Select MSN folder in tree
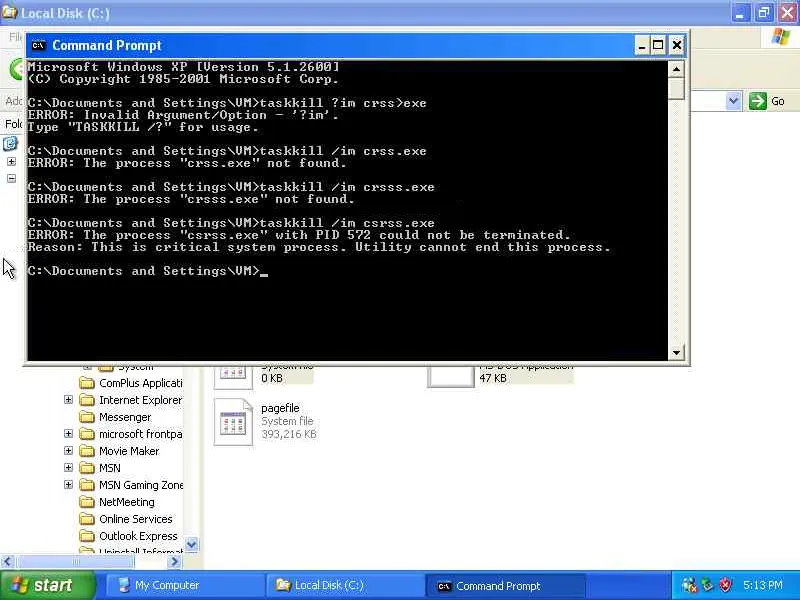 tap(110, 468)
